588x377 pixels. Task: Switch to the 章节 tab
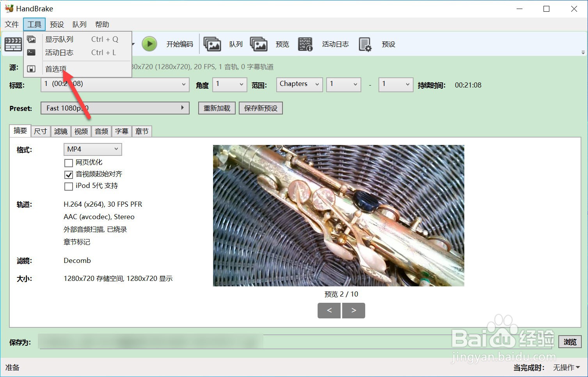[x=142, y=131]
